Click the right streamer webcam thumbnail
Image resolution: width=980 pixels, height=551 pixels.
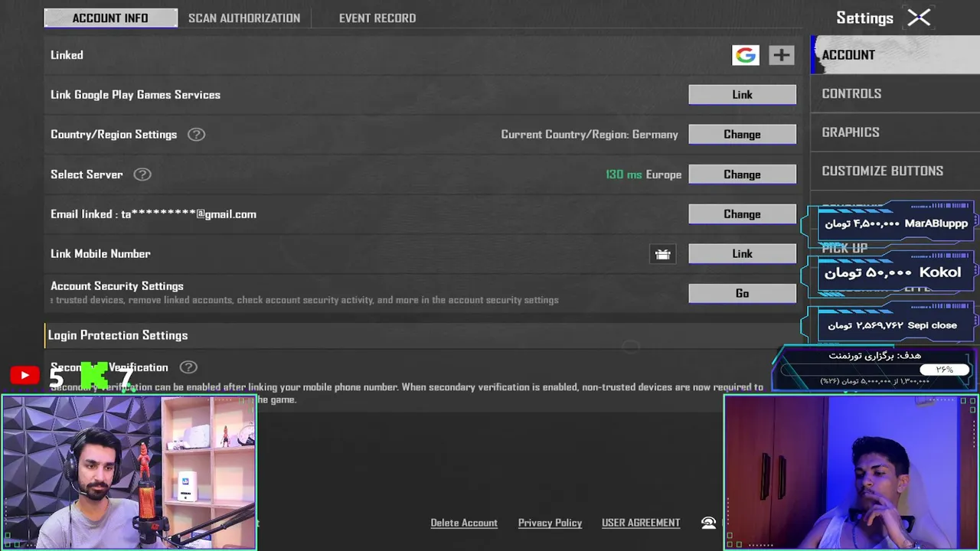coord(851,472)
